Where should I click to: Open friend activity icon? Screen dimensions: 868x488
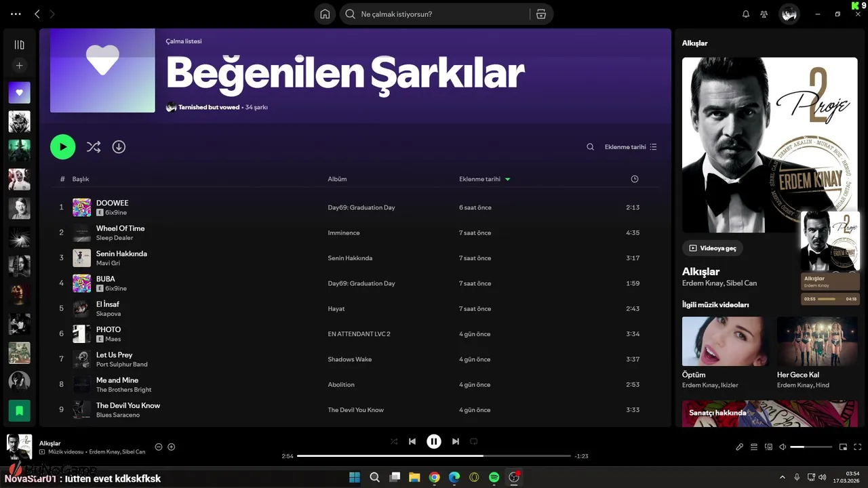764,14
